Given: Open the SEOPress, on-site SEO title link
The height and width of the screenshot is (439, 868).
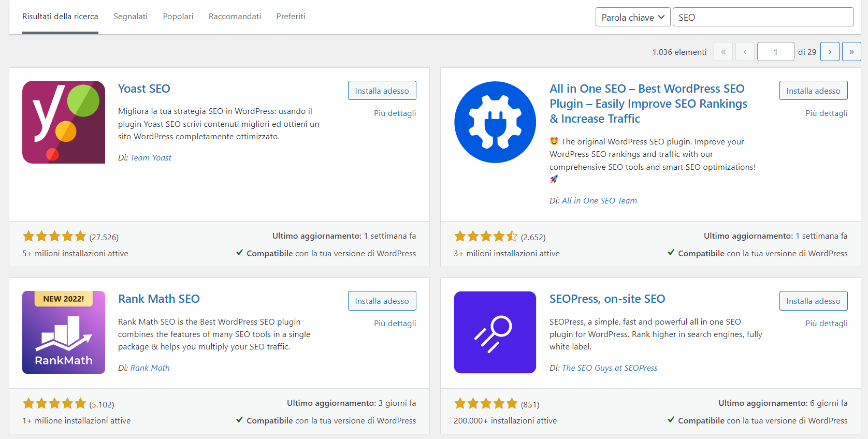Looking at the screenshot, I should (607, 299).
